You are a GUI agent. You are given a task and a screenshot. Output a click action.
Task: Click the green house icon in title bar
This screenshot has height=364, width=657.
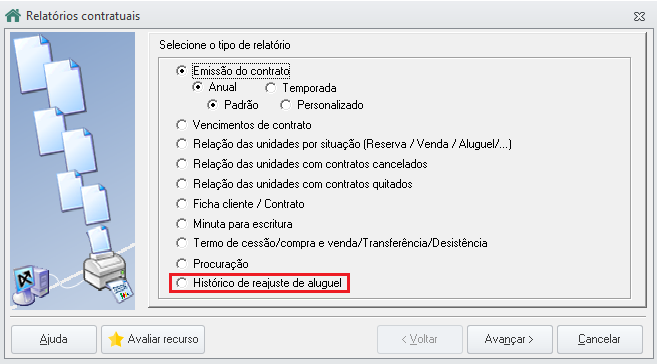[13, 15]
